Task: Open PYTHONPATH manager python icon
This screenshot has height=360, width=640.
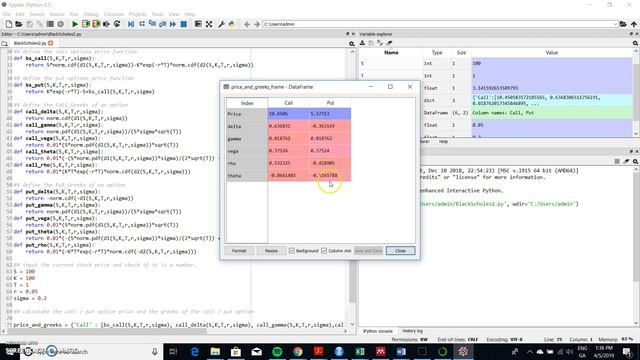Action: pos(232,24)
